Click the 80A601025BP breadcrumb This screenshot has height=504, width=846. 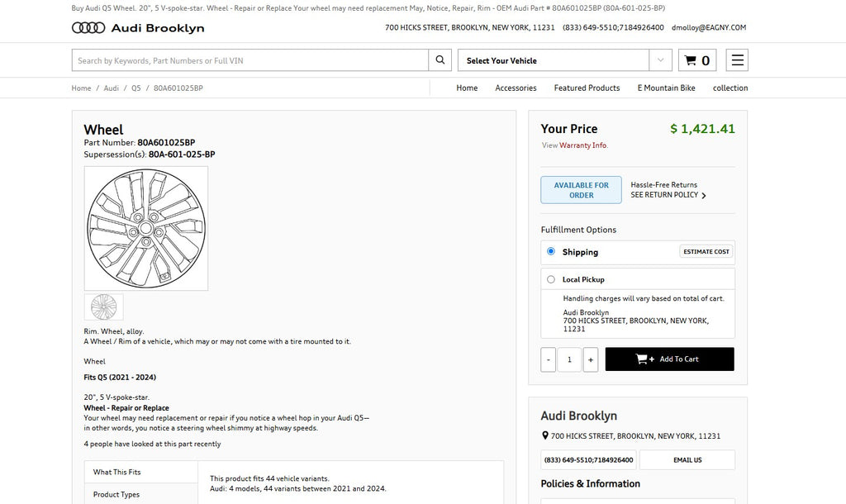tap(178, 88)
